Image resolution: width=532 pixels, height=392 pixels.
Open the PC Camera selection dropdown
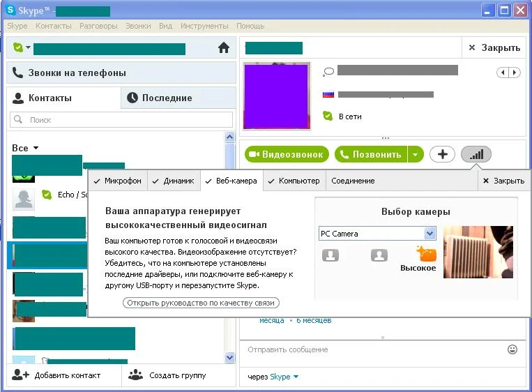point(378,234)
